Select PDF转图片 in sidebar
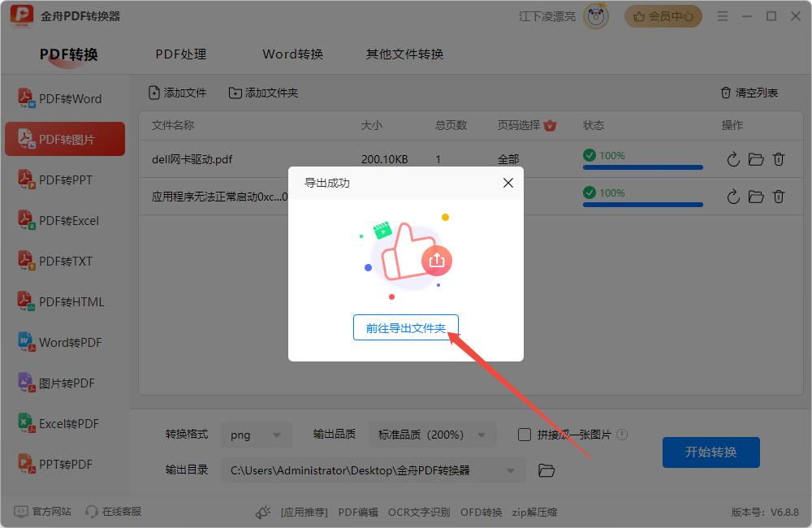The width and height of the screenshot is (812, 528). [65, 139]
